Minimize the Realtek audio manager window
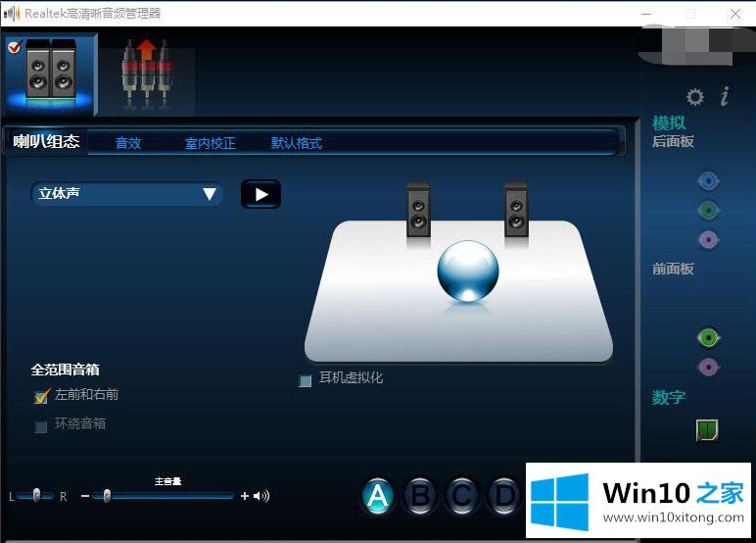Viewport: 756px width, 543px height. (x=646, y=14)
